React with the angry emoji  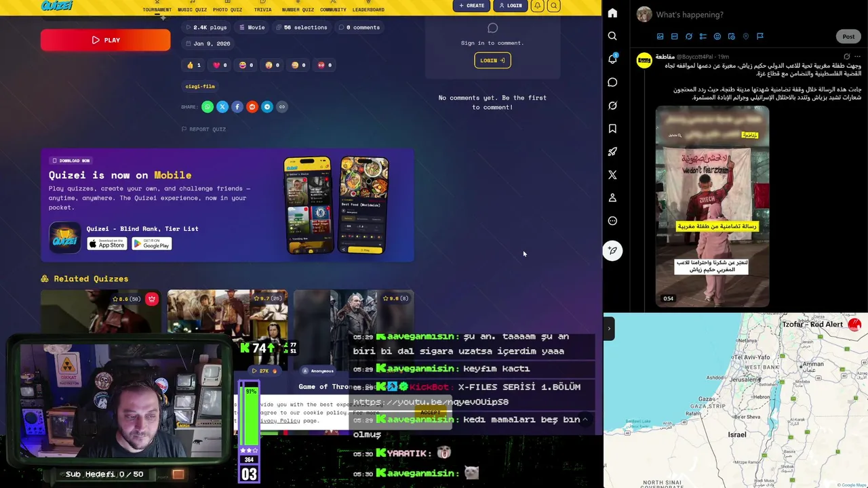[325, 65]
